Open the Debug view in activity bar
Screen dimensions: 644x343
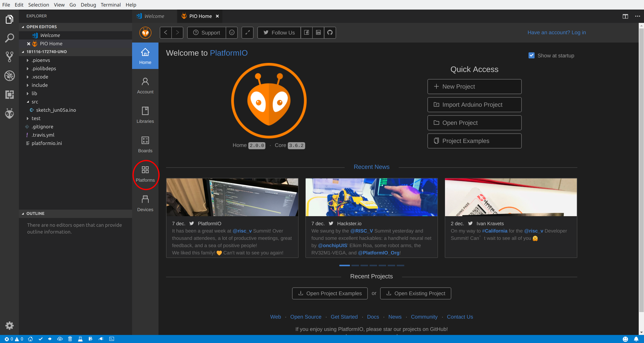click(9, 76)
